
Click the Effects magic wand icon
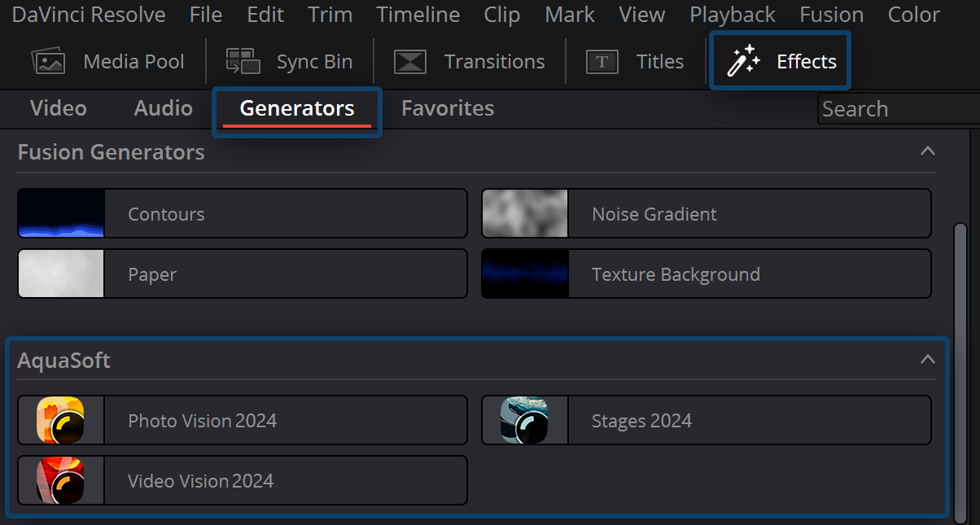pyautogui.click(x=745, y=59)
